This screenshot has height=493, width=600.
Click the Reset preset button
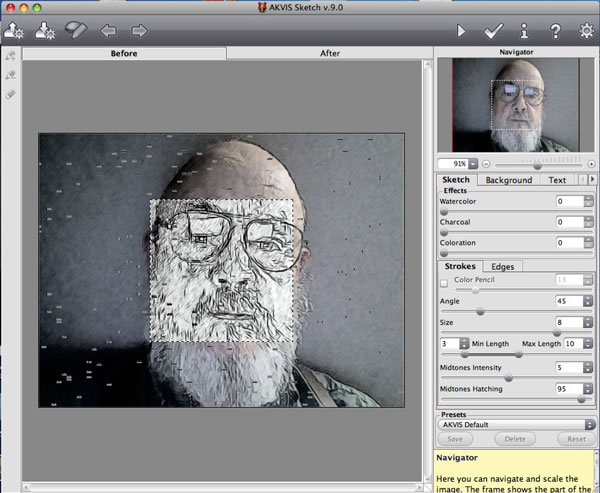[576, 439]
